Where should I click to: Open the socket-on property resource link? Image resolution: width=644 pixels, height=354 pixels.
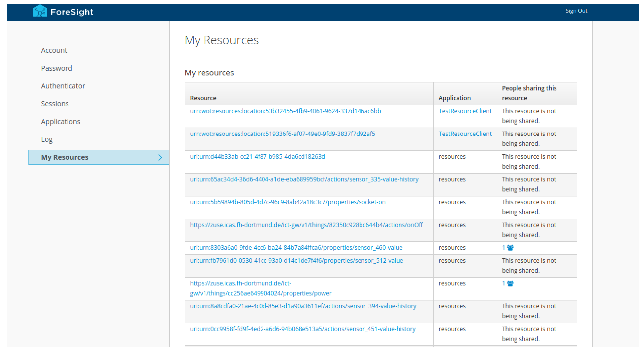[287, 202]
